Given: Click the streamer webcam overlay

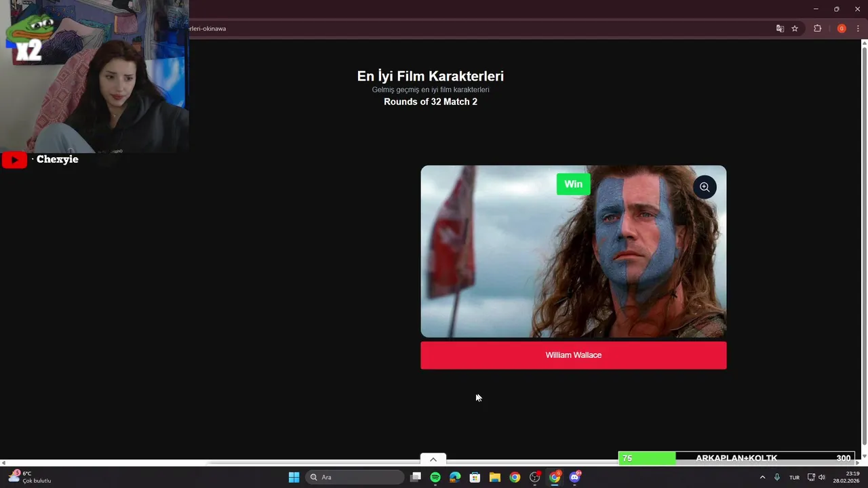Looking at the screenshot, I should pos(94,76).
